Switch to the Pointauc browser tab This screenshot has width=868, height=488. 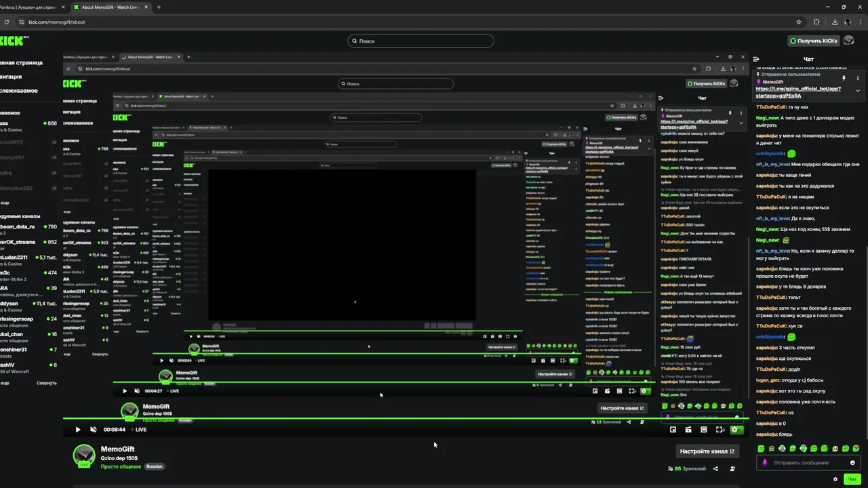(x=33, y=7)
